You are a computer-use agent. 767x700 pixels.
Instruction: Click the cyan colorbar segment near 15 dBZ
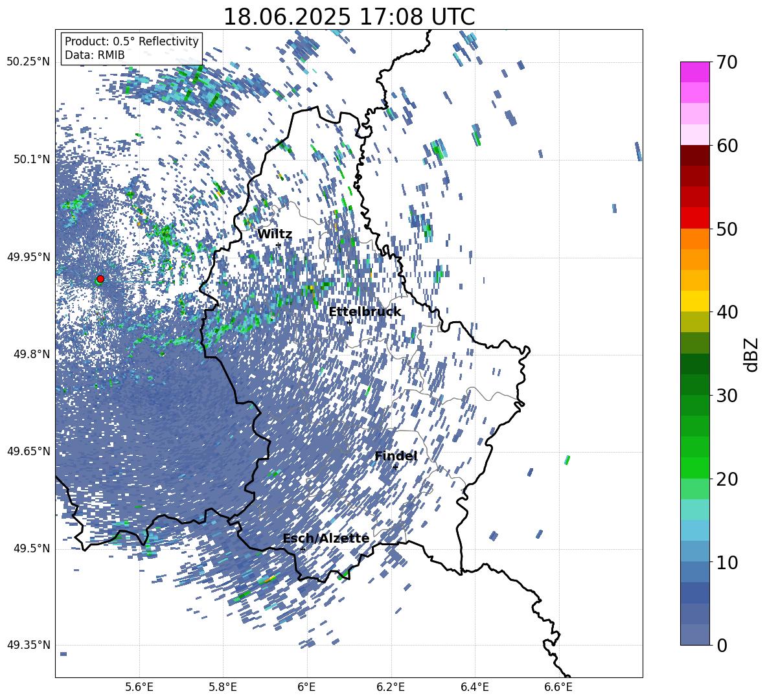click(695, 510)
